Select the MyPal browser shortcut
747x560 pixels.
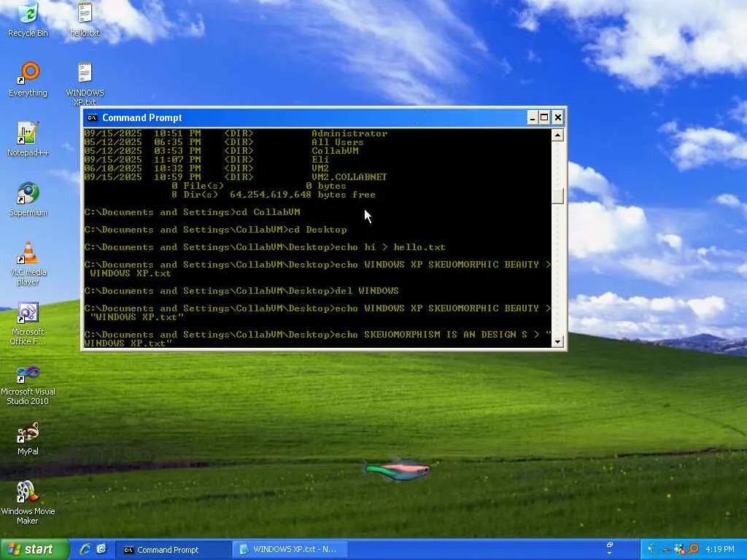click(28, 438)
